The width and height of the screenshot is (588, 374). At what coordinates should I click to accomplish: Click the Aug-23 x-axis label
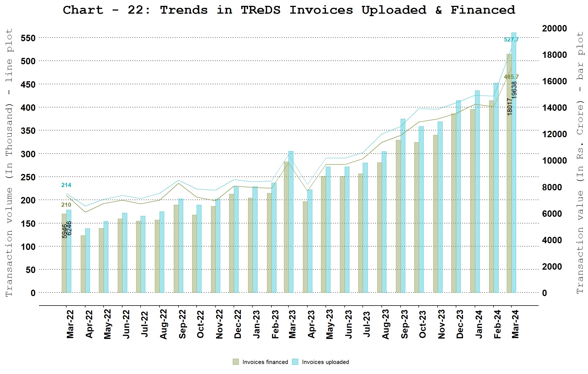pos(385,324)
